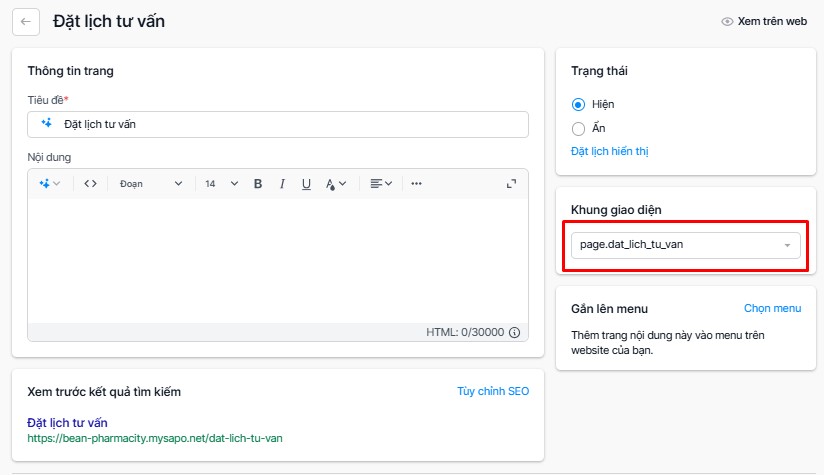
Task: Click the eye icon beside Xem trên web
Action: [x=727, y=22]
